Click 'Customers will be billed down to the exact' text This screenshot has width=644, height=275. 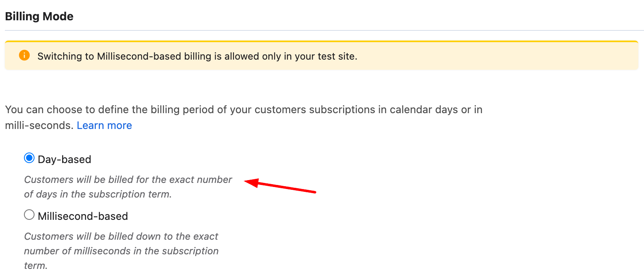coord(121,236)
